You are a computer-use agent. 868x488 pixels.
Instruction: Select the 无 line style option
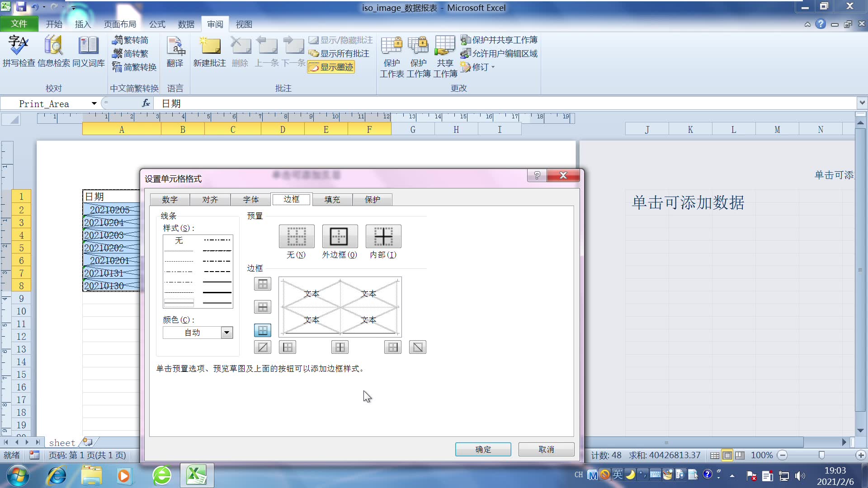179,240
